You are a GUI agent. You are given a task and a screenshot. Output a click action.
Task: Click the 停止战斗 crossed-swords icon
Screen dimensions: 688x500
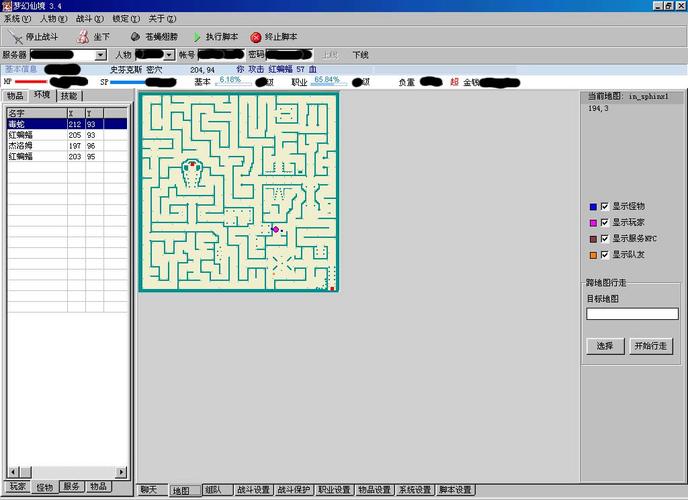coord(15,37)
